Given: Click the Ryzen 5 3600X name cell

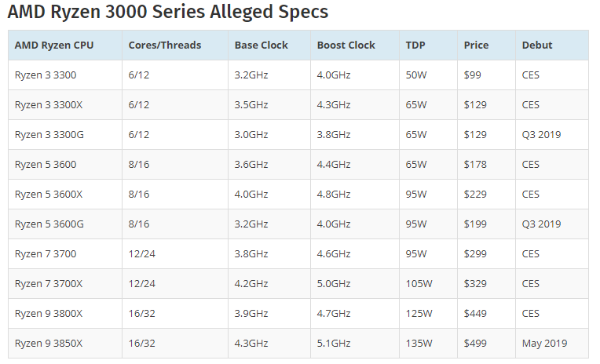Looking at the screenshot, I should (65, 195).
